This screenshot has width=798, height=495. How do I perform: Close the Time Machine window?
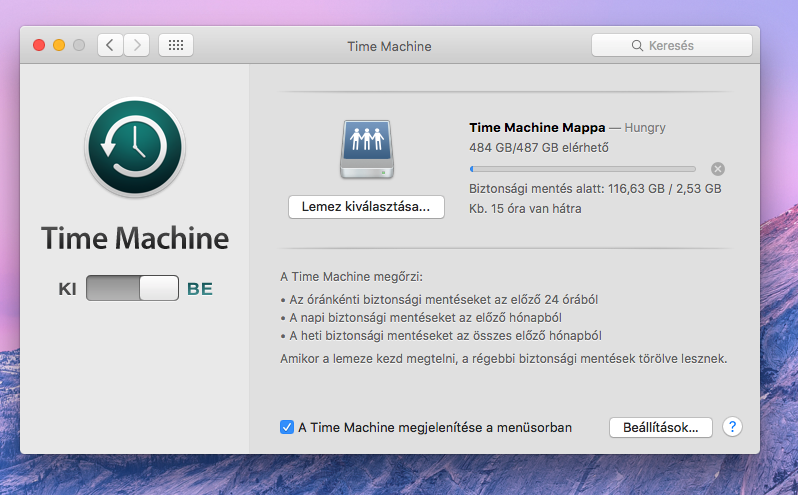click(x=40, y=45)
